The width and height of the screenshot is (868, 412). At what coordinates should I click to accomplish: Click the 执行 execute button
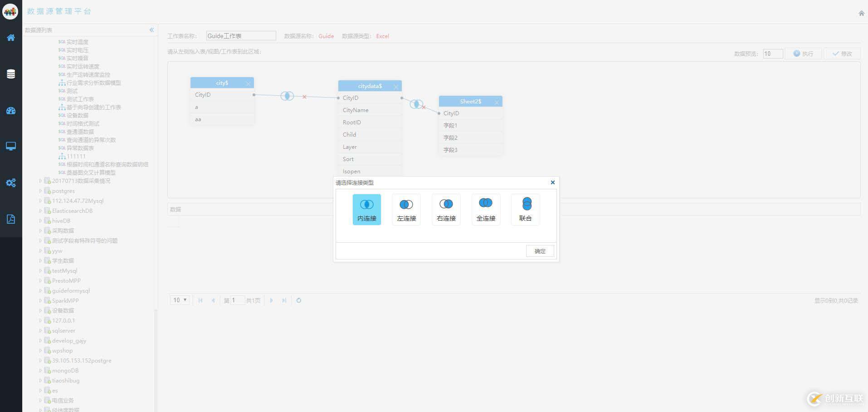click(803, 54)
